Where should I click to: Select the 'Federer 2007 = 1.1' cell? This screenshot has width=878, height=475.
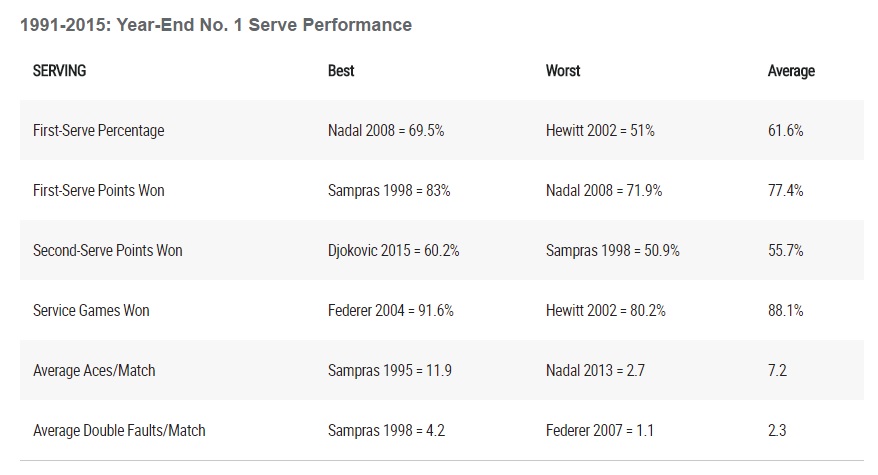(601, 431)
